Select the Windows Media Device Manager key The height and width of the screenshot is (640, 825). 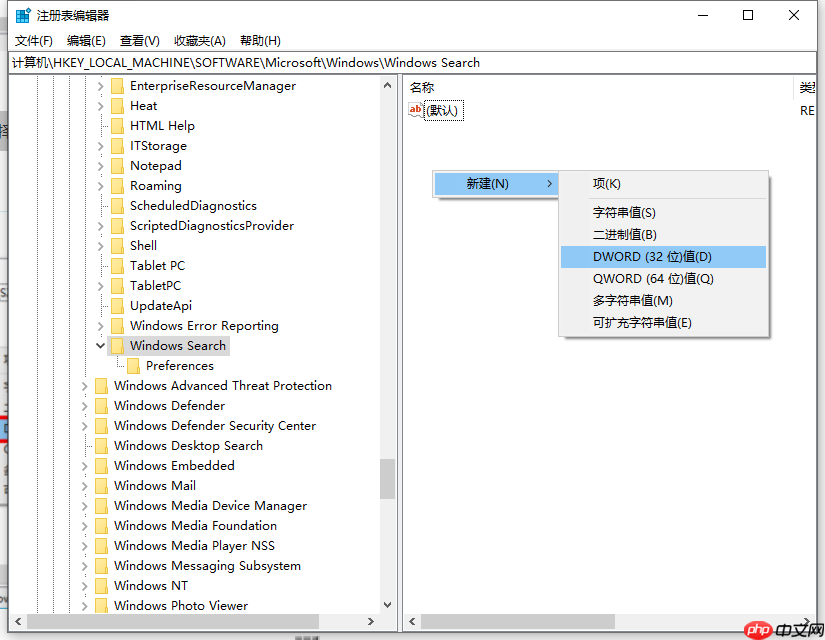coord(210,506)
